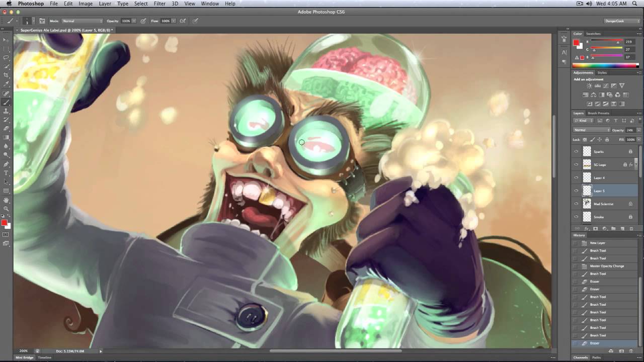This screenshot has width=644, height=362.
Task: Select the Mad Scientist layer
Action: 604,204
